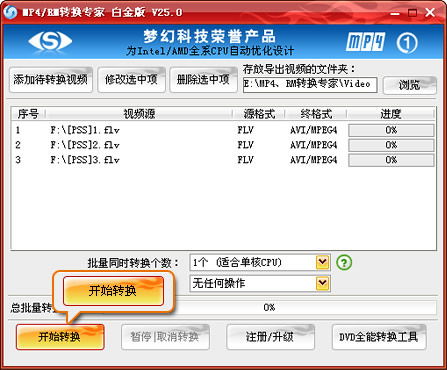Maximize the window
The width and height of the screenshot is (447, 370).
tap(412, 13)
